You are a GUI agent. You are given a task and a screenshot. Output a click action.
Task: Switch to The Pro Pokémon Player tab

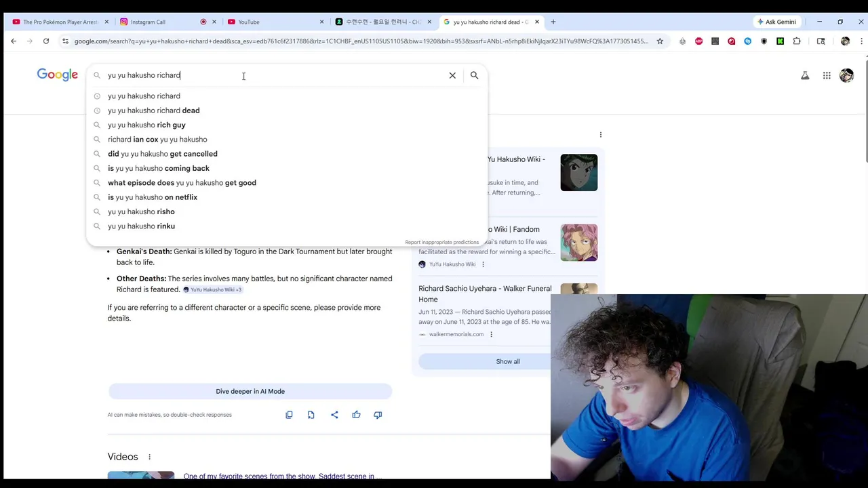click(60, 22)
